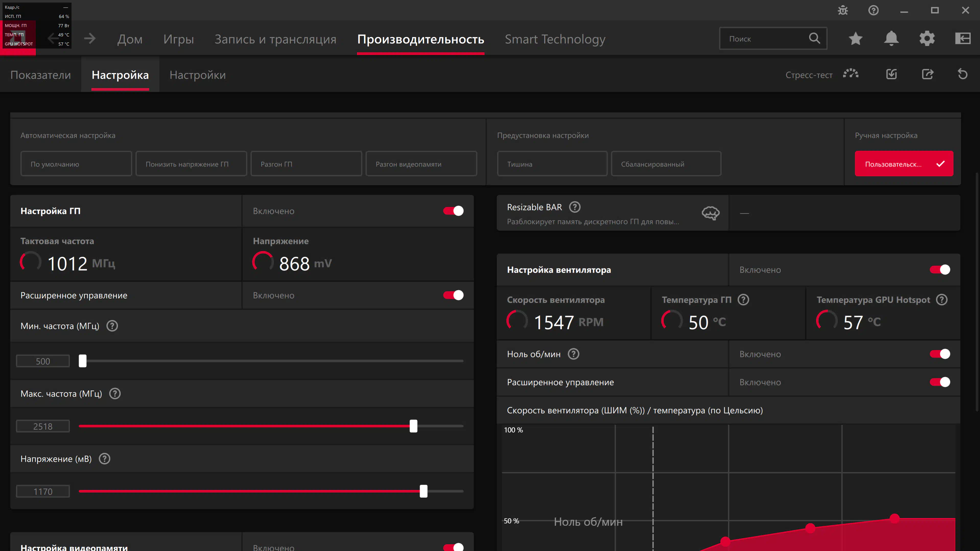Toggle Настройка вентилятора switch off
The height and width of the screenshot is (551, 980).
(x=940, y=270)
